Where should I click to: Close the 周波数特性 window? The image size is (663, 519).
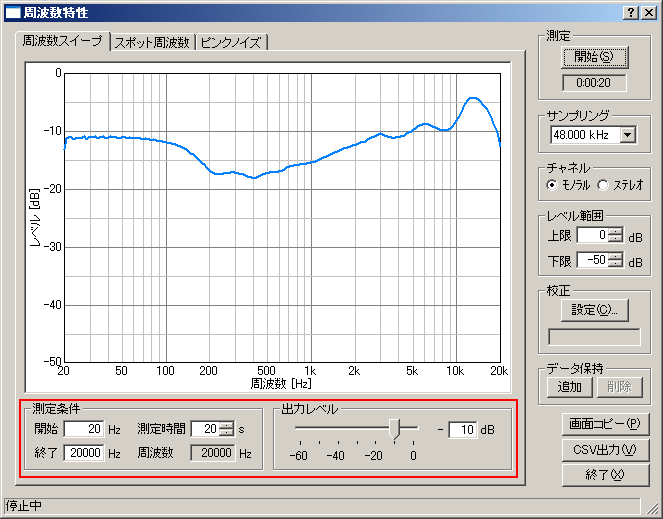(x=649, y=13)
